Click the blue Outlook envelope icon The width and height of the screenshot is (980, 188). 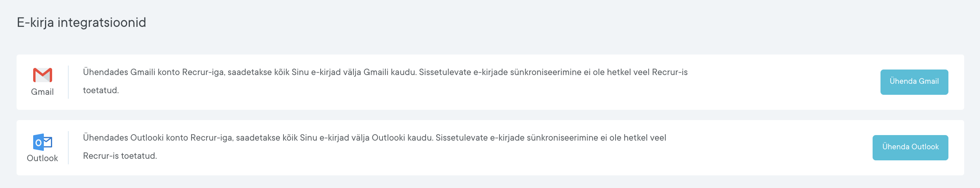(42, 142)
